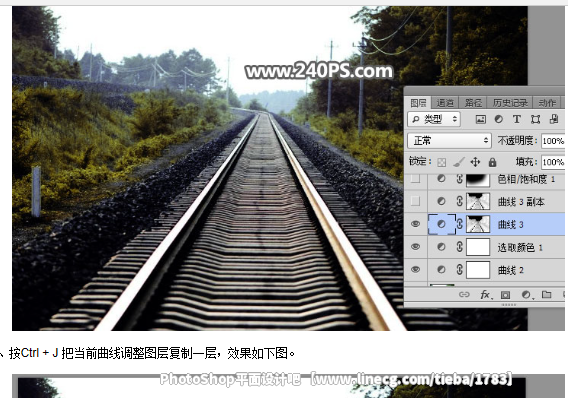
Task: Select mask thumbnail of 曲线 3 副本 layer
Action: point(478,201)
